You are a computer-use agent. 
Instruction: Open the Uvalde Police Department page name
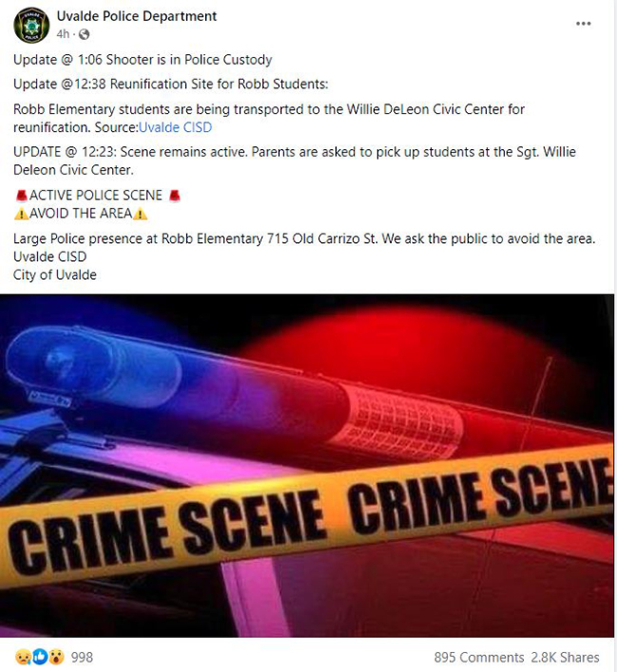tap(137, 16)
